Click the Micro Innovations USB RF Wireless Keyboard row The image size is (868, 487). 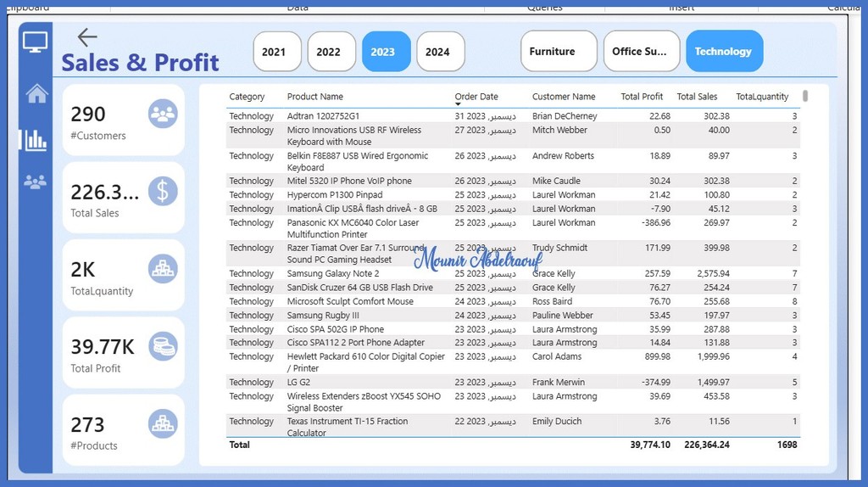pyautogui.click(x=513, y=136)
